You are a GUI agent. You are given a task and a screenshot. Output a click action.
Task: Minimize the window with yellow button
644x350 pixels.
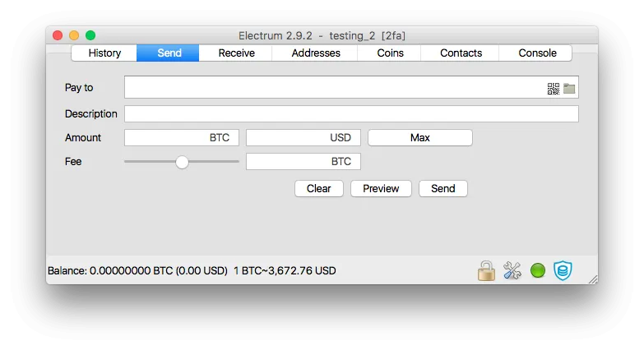click(74, 35)
